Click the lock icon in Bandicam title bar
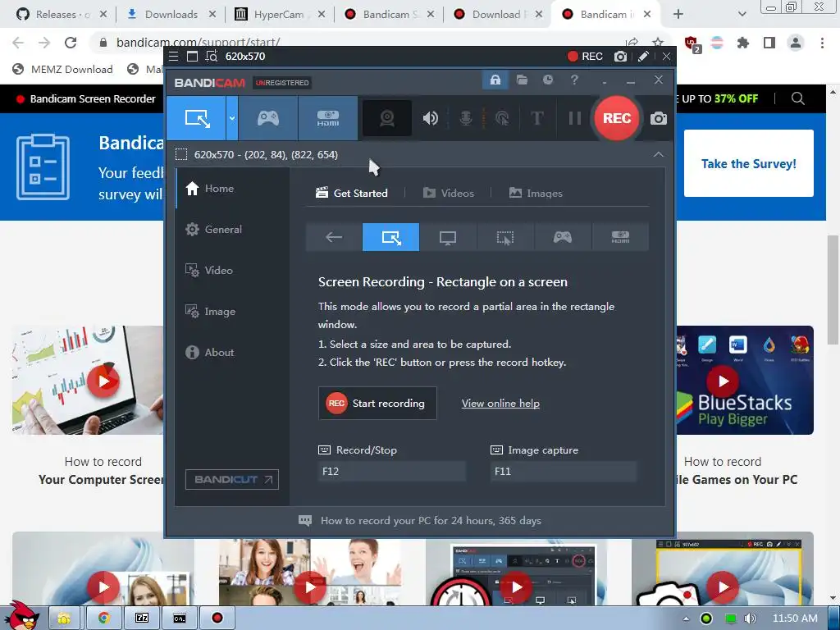Screen dimensions: 840x630 [x=495, y=80]
